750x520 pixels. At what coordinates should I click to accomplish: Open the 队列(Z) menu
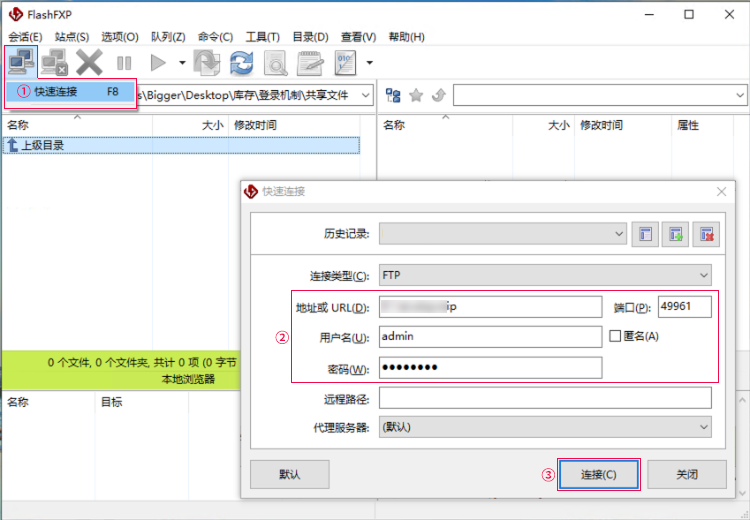[x=168, y=37]
